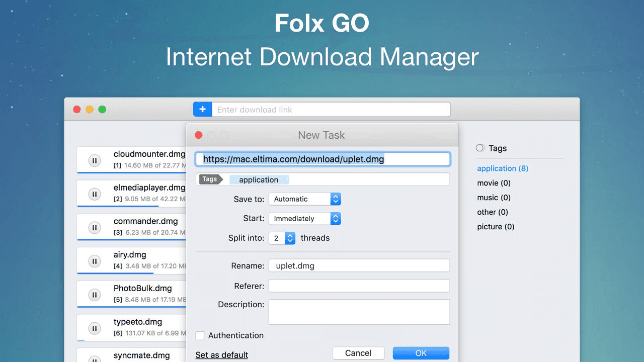Pause the commander.dmg download
The width and height of the screenshot is (644, 362).
click(x=94, y=228)
